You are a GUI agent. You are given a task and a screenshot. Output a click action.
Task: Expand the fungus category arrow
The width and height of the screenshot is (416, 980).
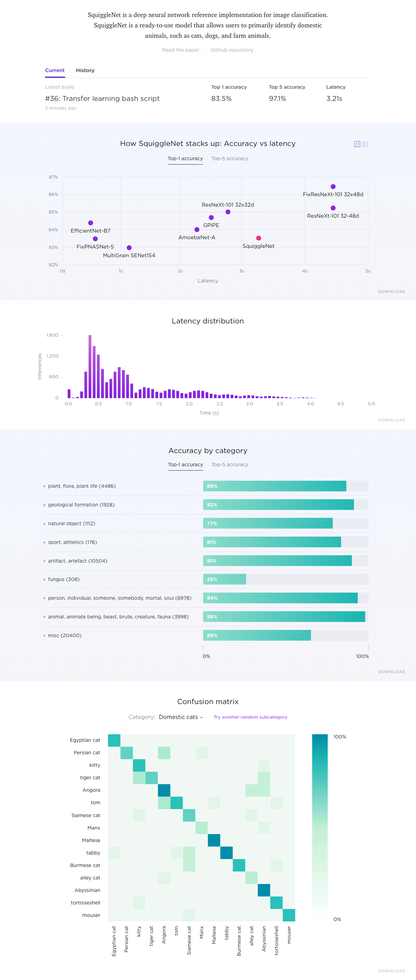pyautogui.click(x=44, y=579)
